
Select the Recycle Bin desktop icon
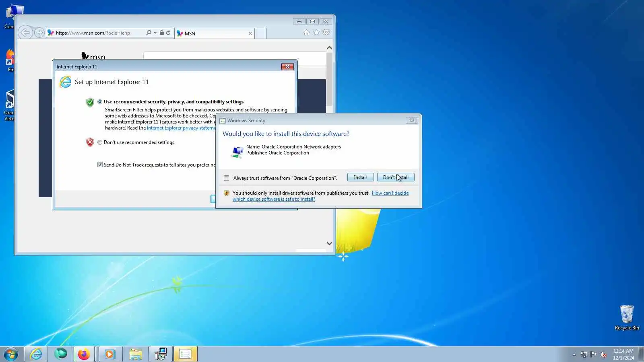click(x=627, y=318)
